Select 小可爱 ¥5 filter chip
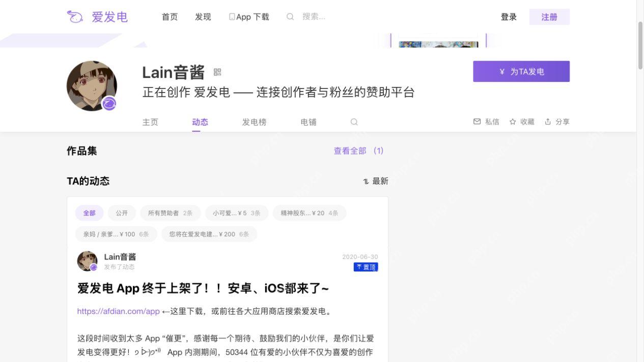 [x=237, y=213]
